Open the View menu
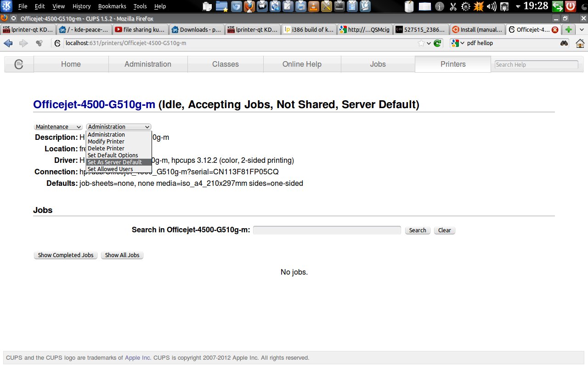 59,6
